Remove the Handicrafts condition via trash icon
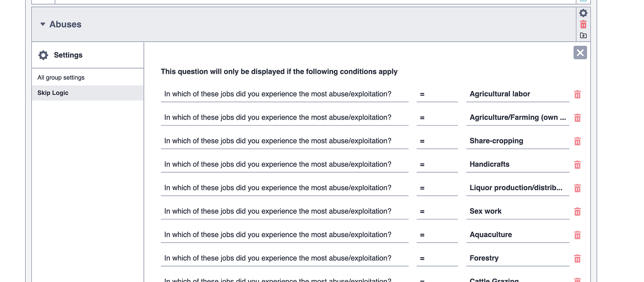The image size is (644, 282). click(577, 164)
